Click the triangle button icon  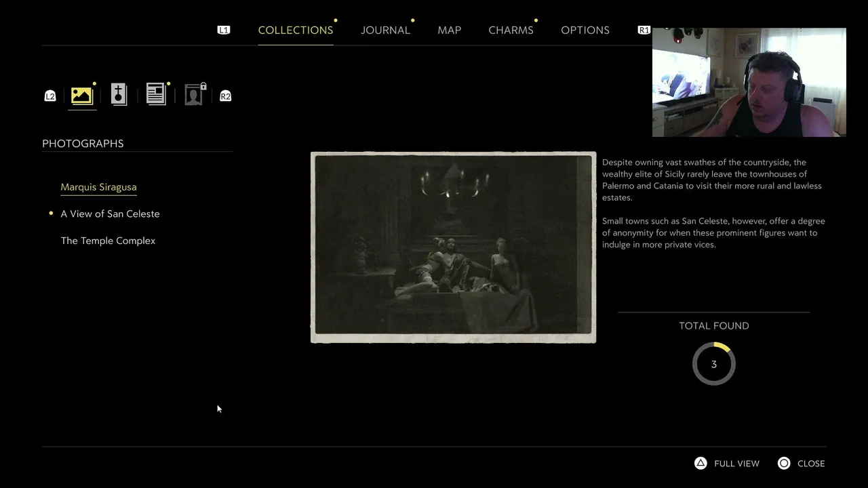pos(701,463)
